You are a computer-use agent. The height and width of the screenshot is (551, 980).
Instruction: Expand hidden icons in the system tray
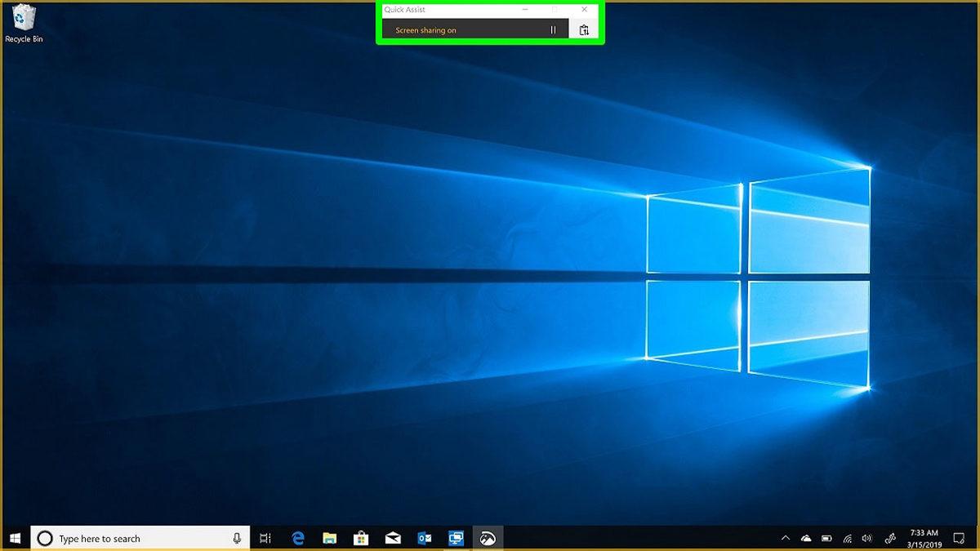pos(785,537)
